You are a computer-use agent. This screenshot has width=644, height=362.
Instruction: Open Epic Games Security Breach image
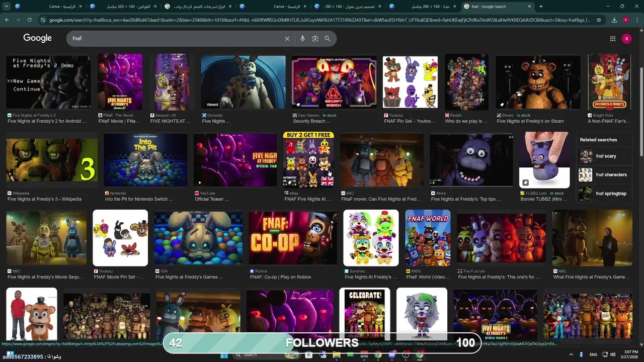[334, 82]
